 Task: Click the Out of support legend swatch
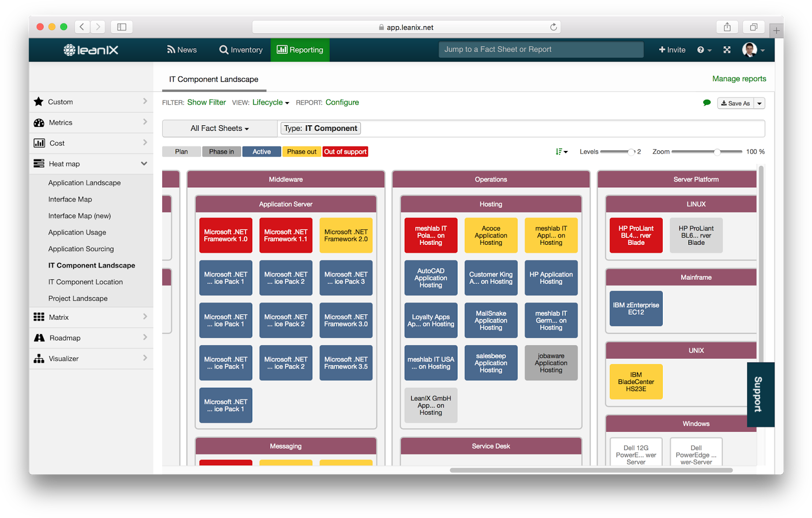pyautogui.click(x=345, y=151)
